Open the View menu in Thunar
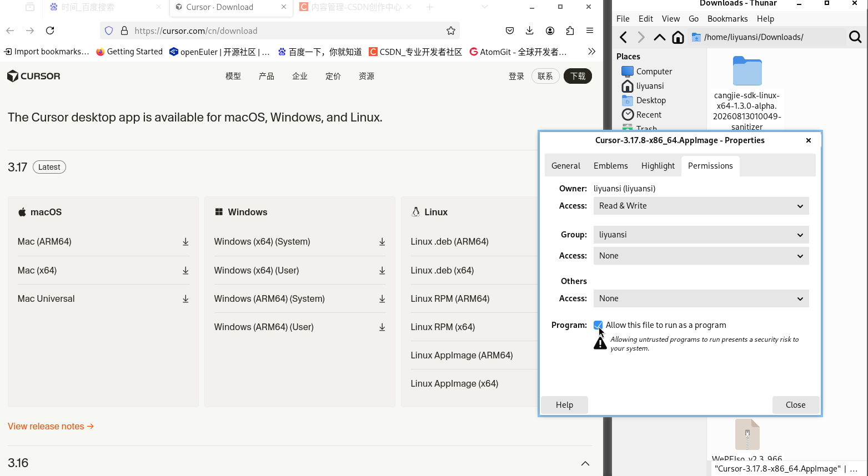This screenshot has height=476, width=868. [x=671, y=19]
